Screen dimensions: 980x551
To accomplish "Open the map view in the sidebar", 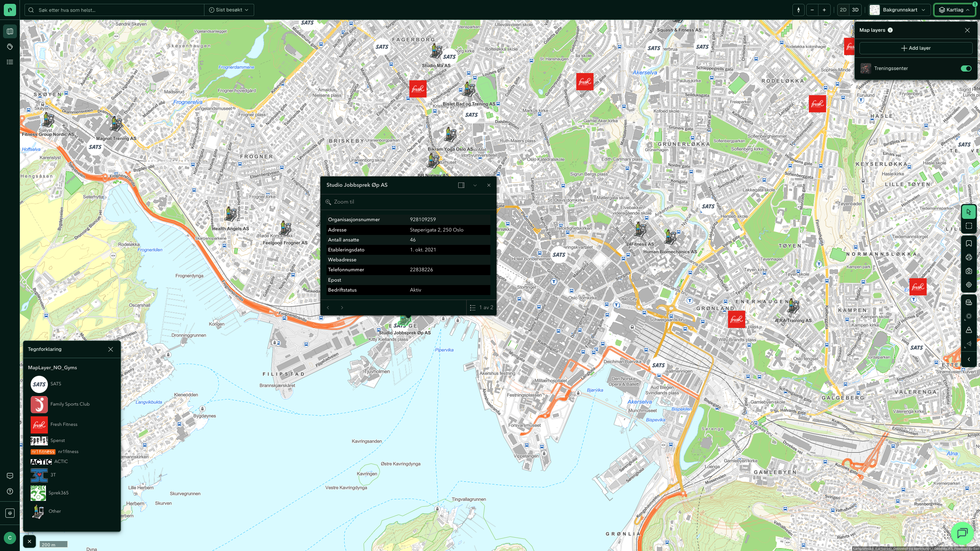I will pyautogui.click(x=10, y=31).
